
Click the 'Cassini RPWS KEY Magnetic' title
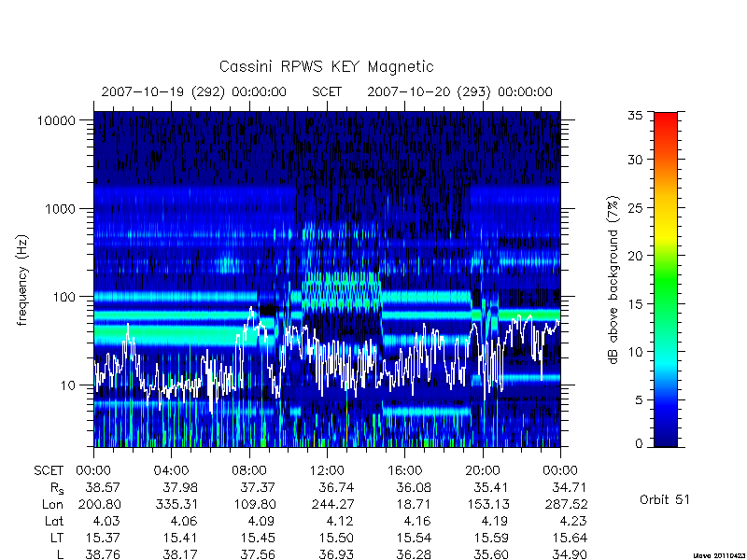tap(326, 66)
